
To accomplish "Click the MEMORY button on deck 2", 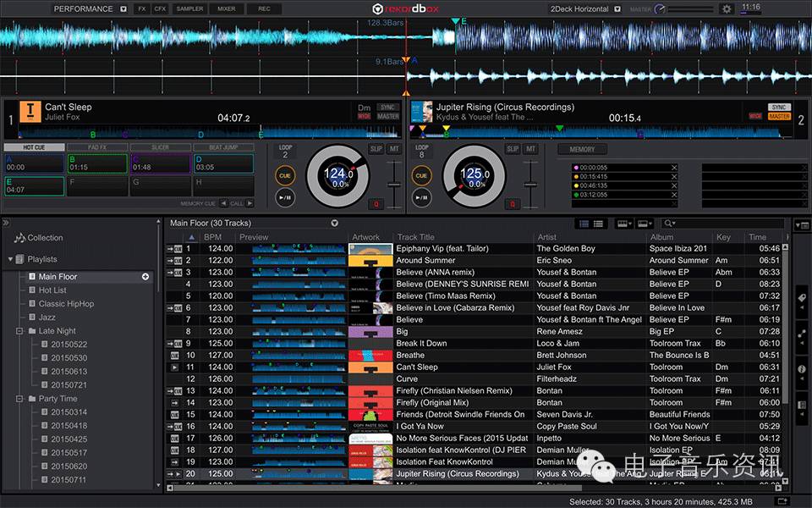I will 582,149.
